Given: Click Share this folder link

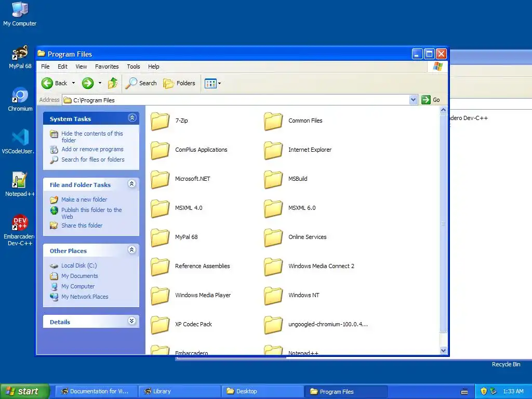Looking at the screenshot, I should 82,225.
